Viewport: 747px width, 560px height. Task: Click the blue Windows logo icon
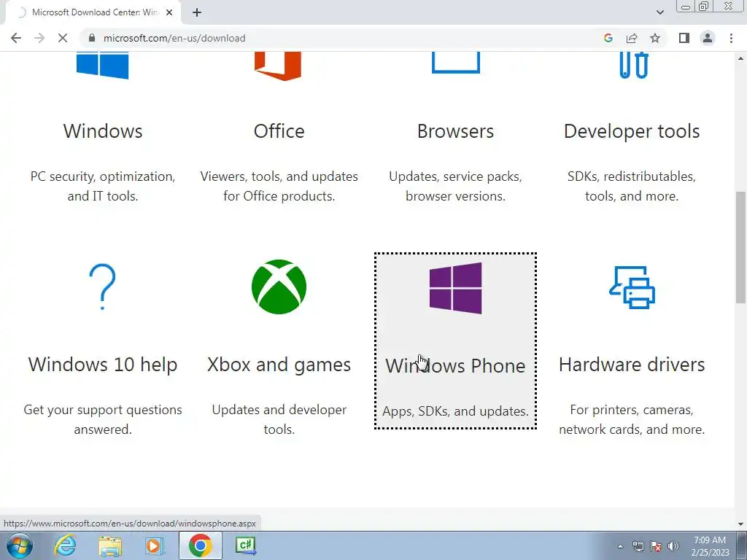(x=102, y=65)
